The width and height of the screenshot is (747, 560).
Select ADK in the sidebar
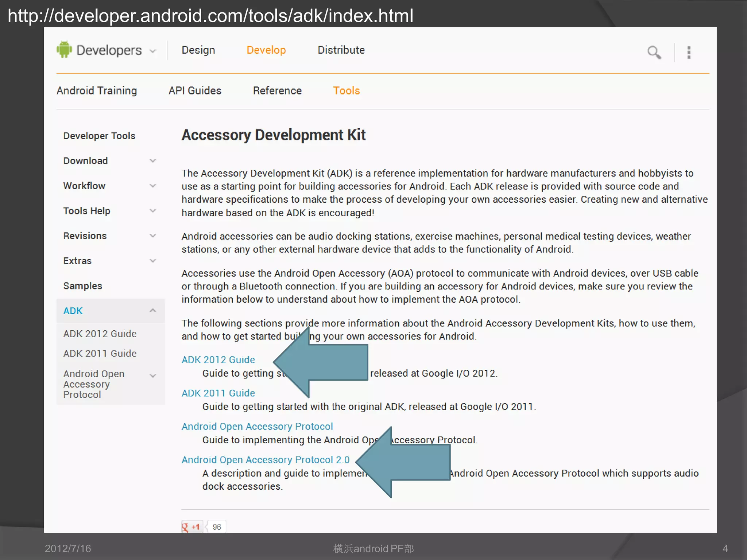click(x=73, y=311)
